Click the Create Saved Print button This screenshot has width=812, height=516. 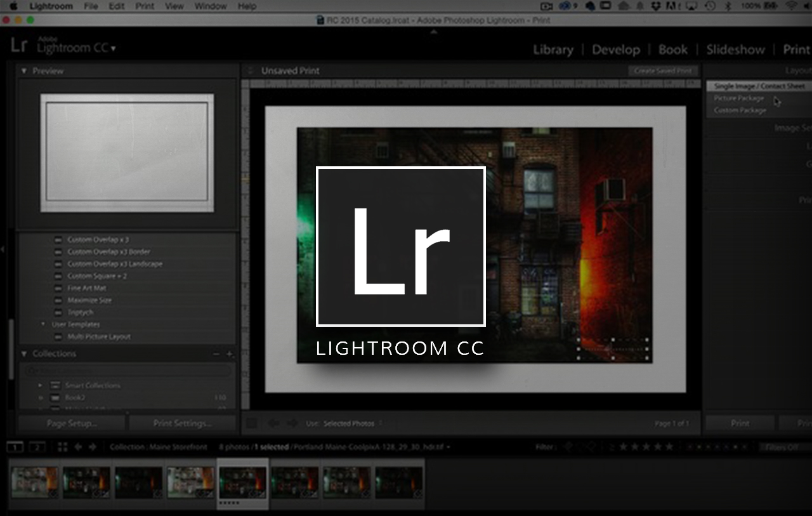pyautogui.click(x=663, y=71)
